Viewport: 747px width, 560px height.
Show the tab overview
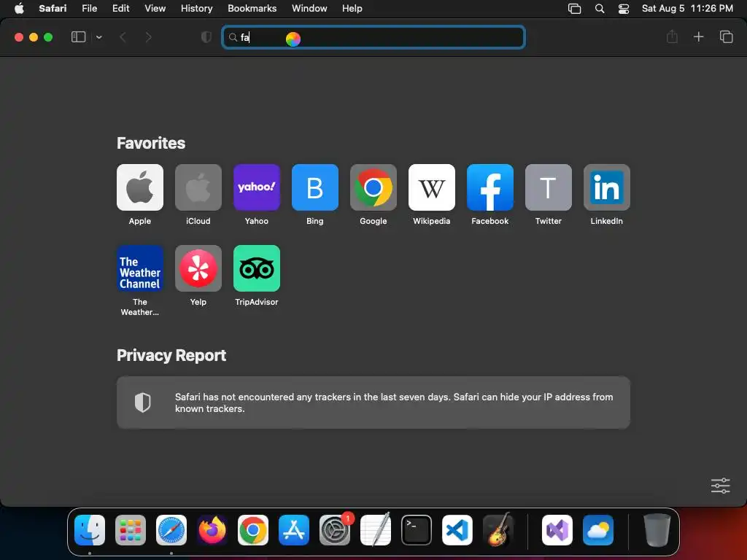(726, 36)
